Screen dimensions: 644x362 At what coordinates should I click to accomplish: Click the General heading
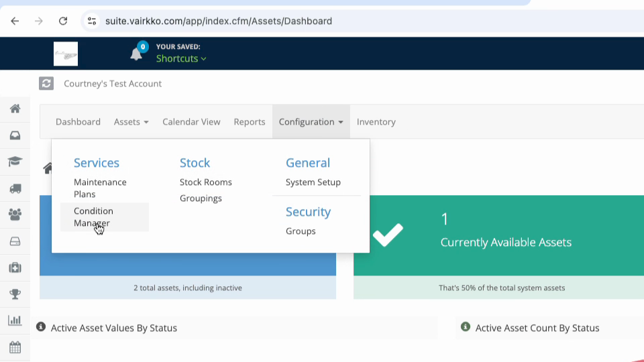(x=308, y=163)
